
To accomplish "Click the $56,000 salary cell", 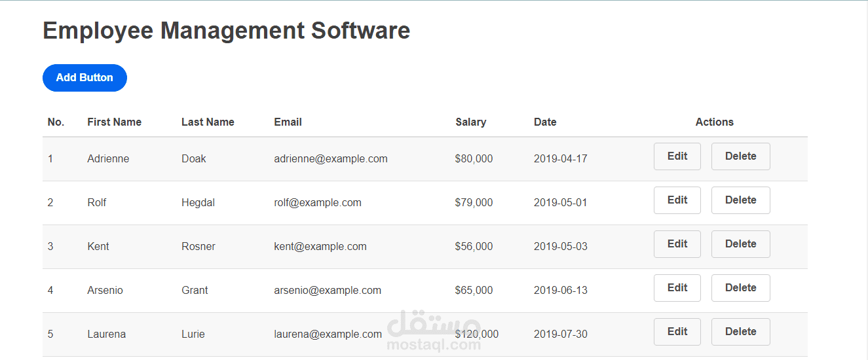I will tap(474, 246).
